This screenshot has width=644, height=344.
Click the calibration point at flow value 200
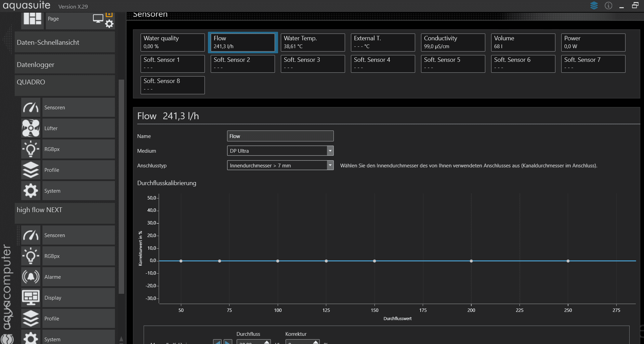[x=471, y=261]
